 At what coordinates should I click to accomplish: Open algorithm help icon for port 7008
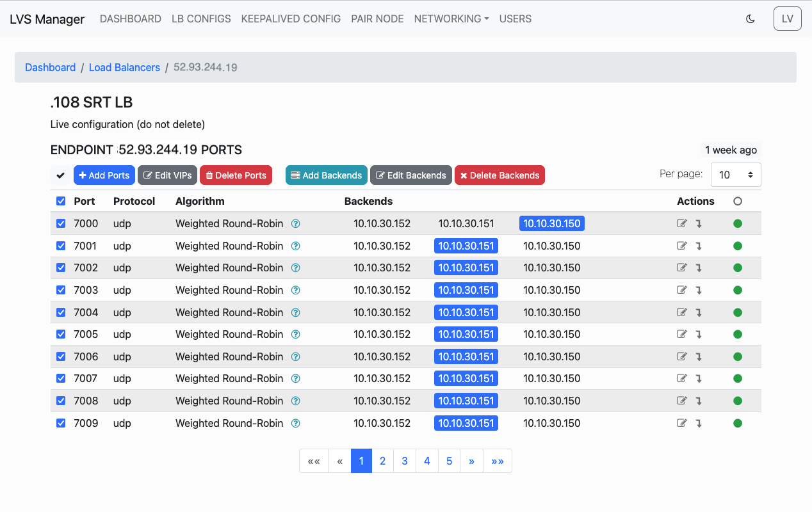pos(296,401)
